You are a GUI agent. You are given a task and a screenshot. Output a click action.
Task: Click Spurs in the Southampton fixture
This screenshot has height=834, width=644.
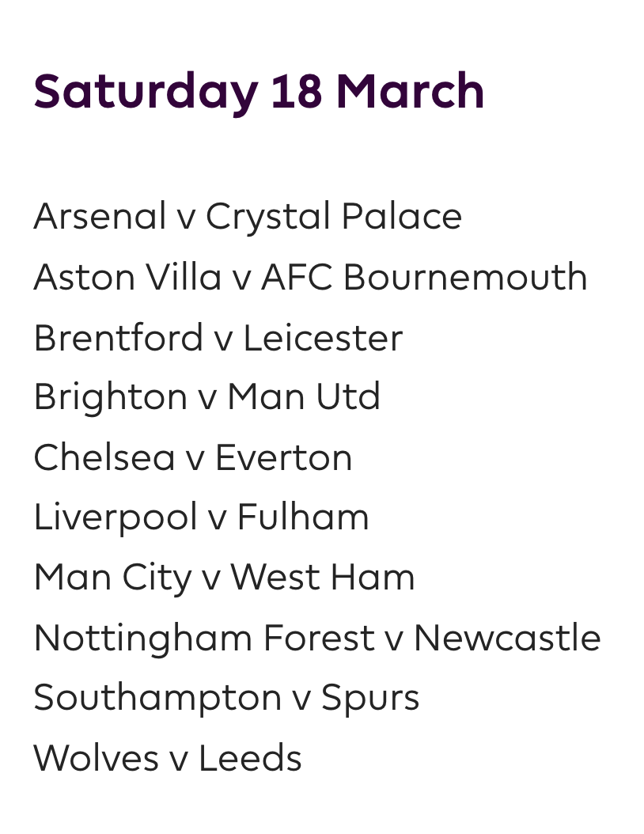(x=370, y=698)
